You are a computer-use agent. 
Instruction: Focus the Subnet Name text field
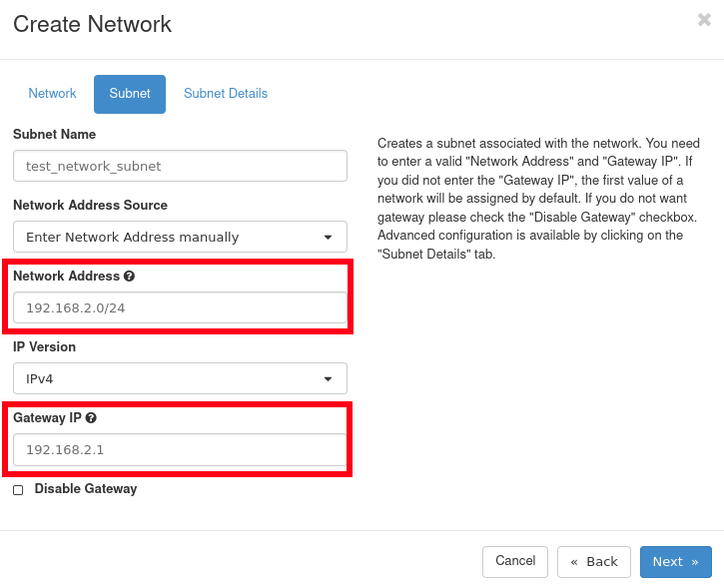click(x=180, y=166)
